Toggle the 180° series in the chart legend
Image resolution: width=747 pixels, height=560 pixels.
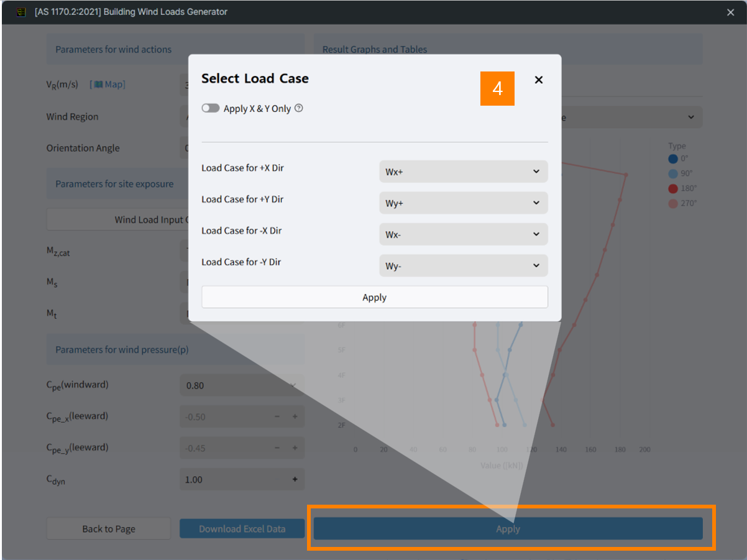673,188
